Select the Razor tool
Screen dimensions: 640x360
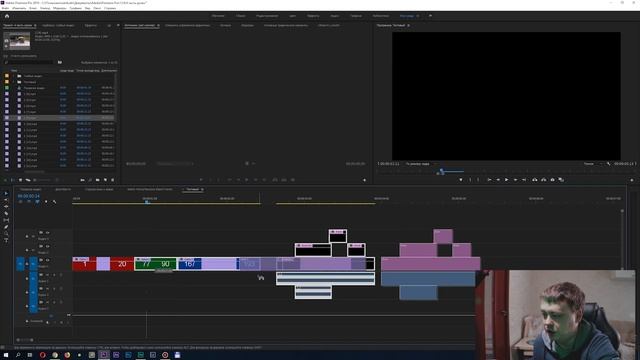pyautogui.click(x=6, y=213)
